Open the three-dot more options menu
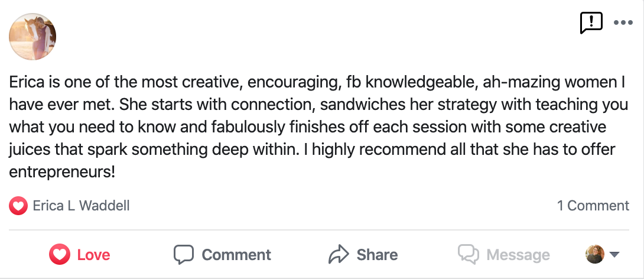The height and width of the screenshot is (279, 644). [623, 23]
